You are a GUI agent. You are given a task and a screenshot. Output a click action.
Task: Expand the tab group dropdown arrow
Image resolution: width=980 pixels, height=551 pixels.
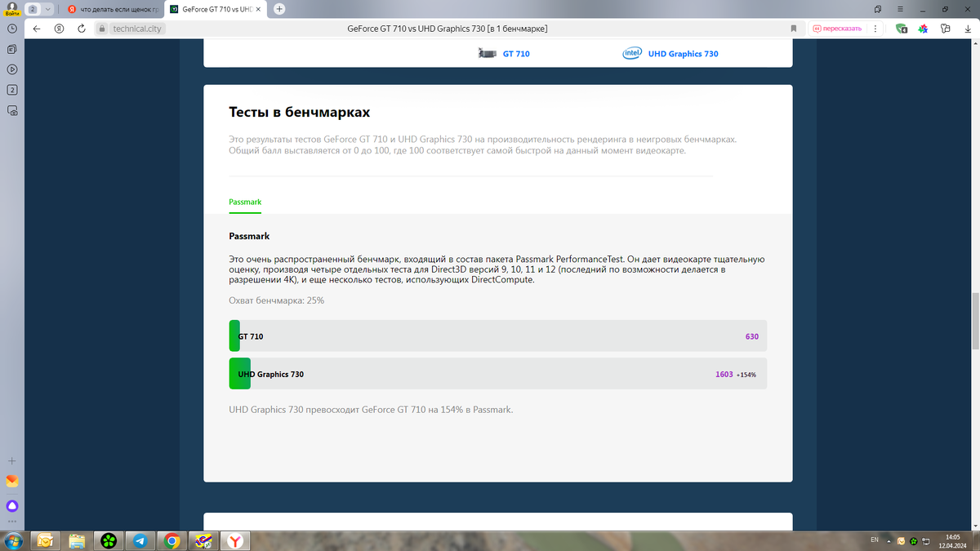[47, 9]
